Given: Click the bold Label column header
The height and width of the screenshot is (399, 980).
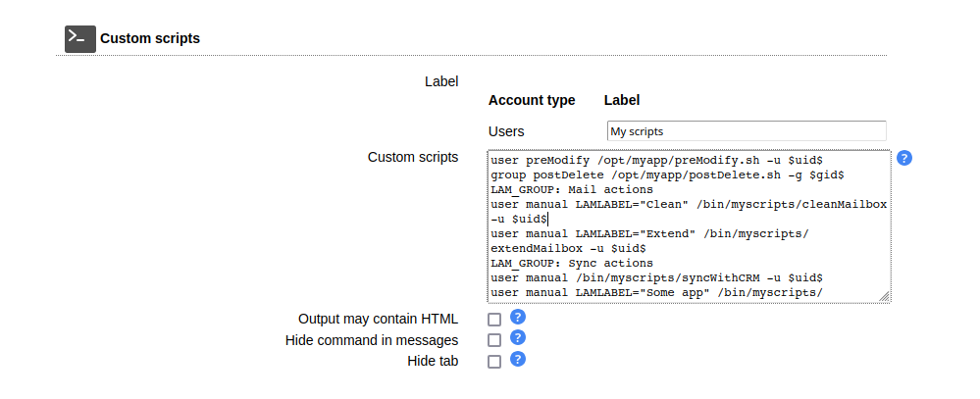Looking at the screenshot, I should [622, 100].
